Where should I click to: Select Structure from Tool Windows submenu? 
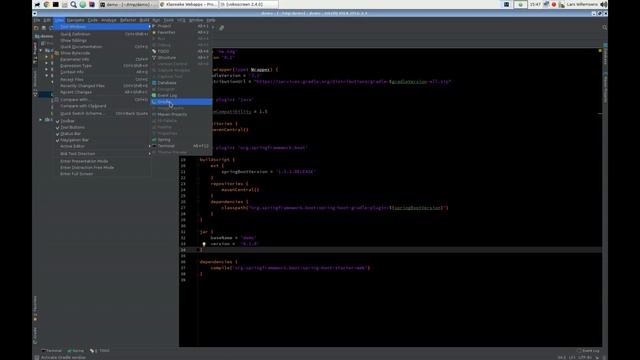tap(182, 58)
